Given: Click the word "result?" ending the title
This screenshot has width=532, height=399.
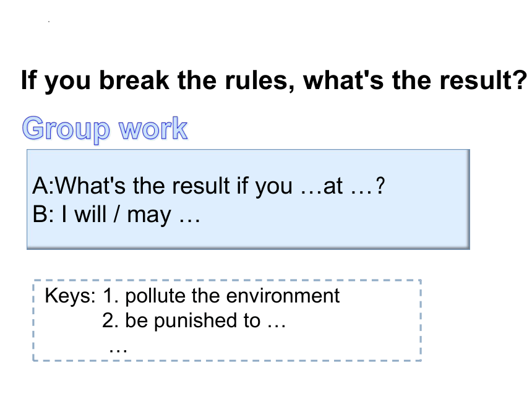Looking at the screenshot, I should pyautogui.click(x=484, y=80).
